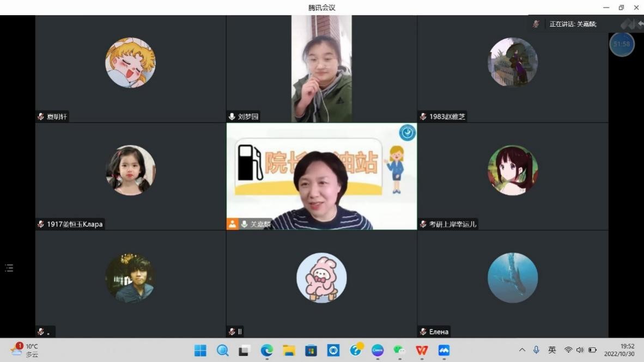Open the left-edge list panel icon
The height and width of the screenshot is (362, 644).
tap(9, 268)
